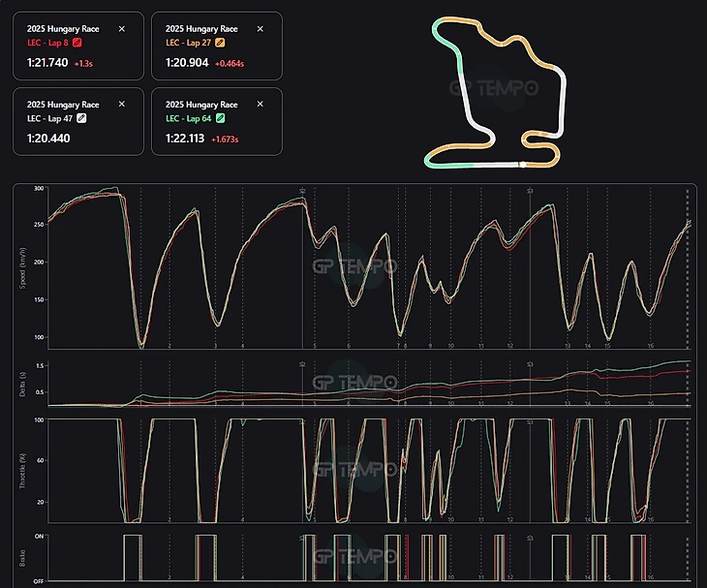Click the red edit icon beside Lap 8
This screenshot has height=588, width=707.
[77, 43]
